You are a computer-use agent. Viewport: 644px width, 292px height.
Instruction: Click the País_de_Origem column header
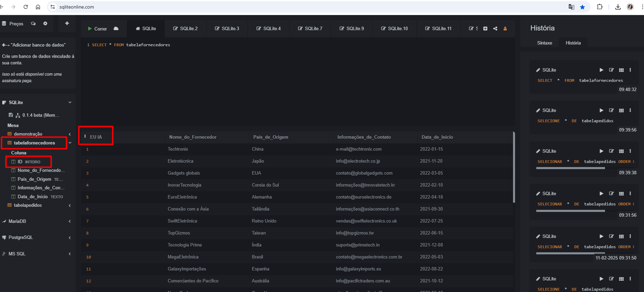coord(271,137)
